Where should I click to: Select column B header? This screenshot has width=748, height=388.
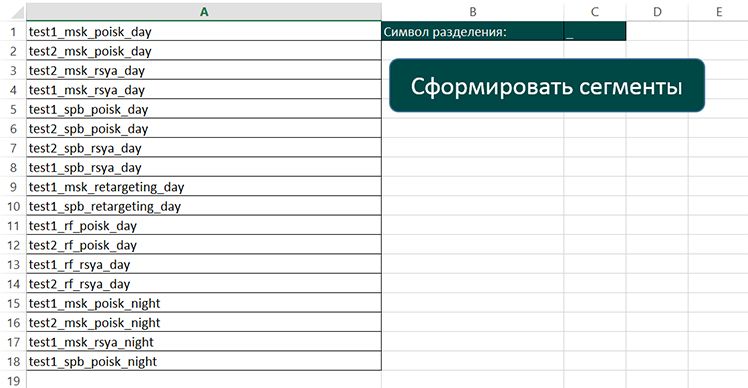click(x=472, y=11)
